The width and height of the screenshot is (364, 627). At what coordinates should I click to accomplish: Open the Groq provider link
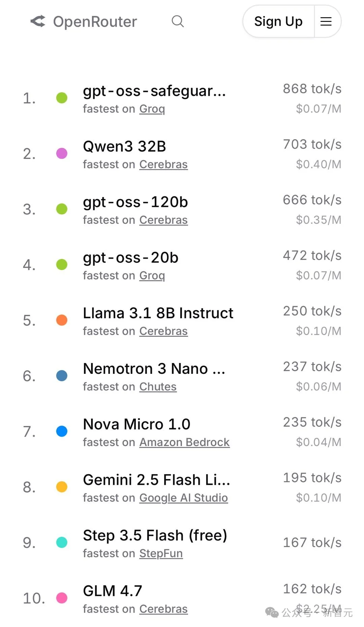(152, 109)
